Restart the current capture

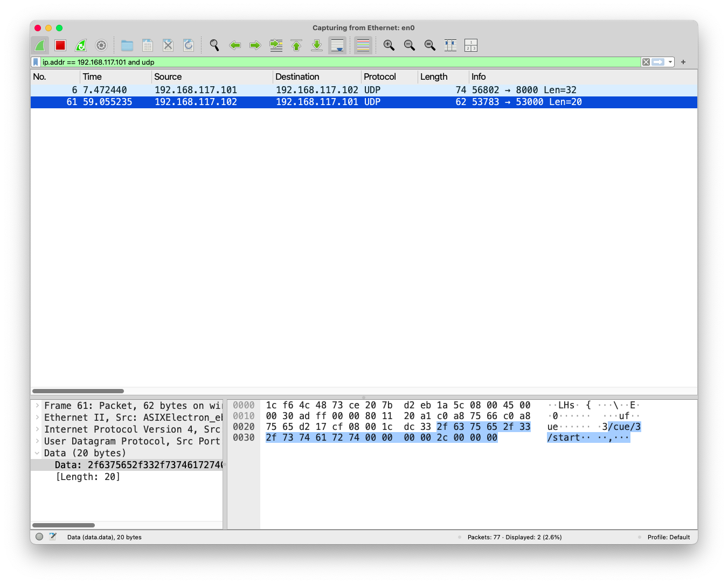pos(81,45)
